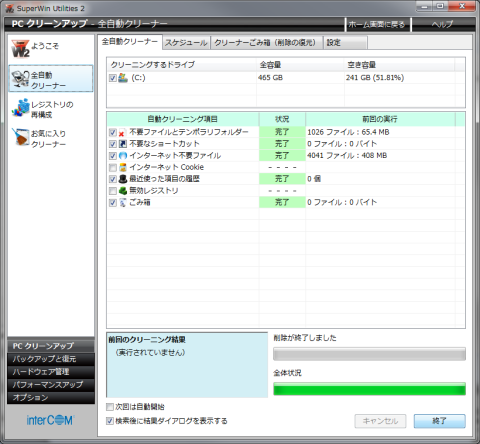Screen dimensions: 480x444
Task: Click the gray 削除が終了しました progress bar
Action: 369,354
